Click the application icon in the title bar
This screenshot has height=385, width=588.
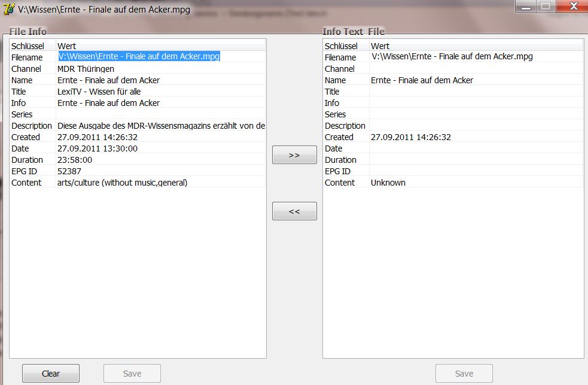pos(8,9)
